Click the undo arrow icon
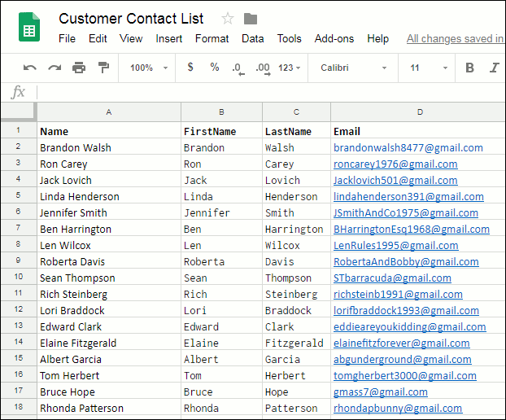The image size is (506, 420). pyautogui.click(x=30, y=68)
